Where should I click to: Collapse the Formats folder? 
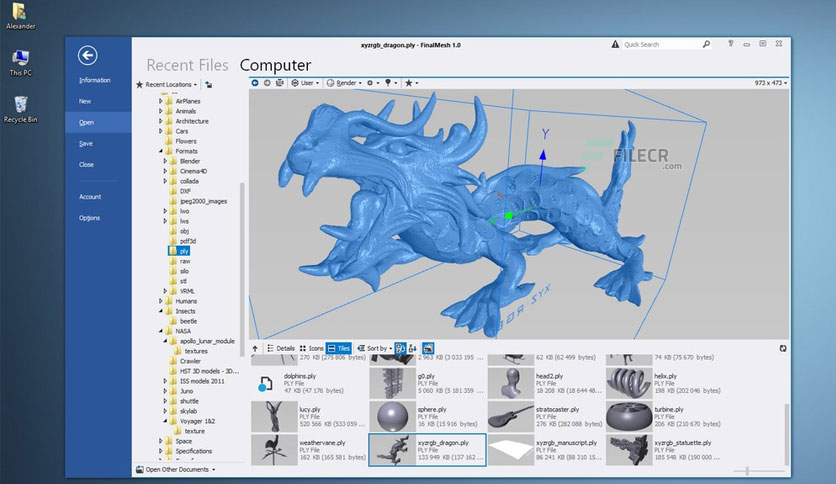click(x=160, y=151)
